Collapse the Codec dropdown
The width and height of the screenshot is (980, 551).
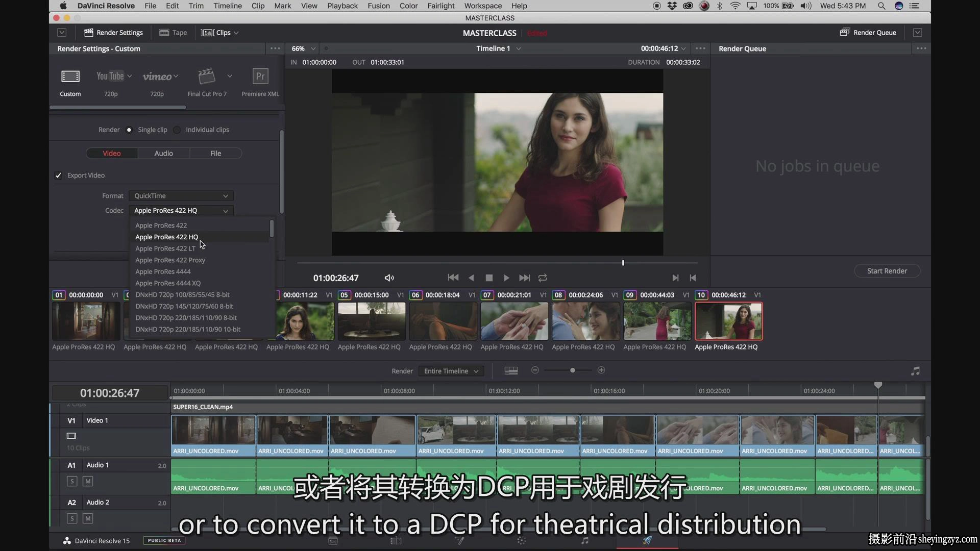(181, 211)
